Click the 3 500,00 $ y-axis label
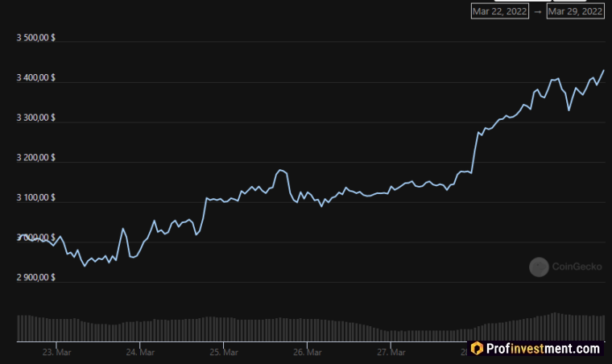 35,38
